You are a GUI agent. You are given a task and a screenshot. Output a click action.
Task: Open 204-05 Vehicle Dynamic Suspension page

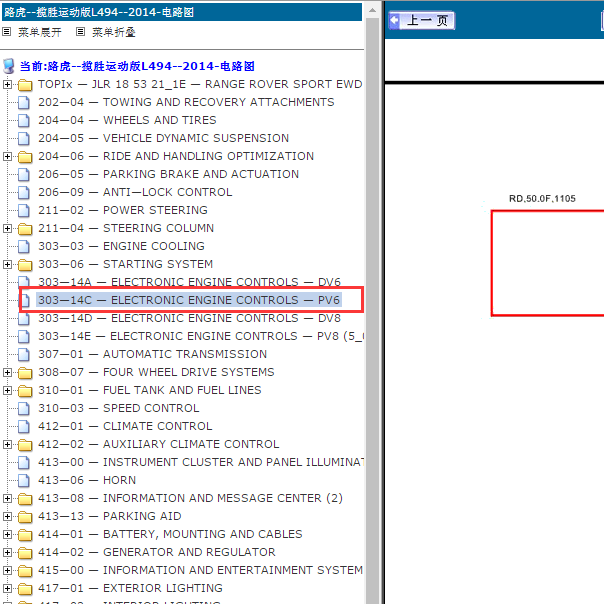163,138
